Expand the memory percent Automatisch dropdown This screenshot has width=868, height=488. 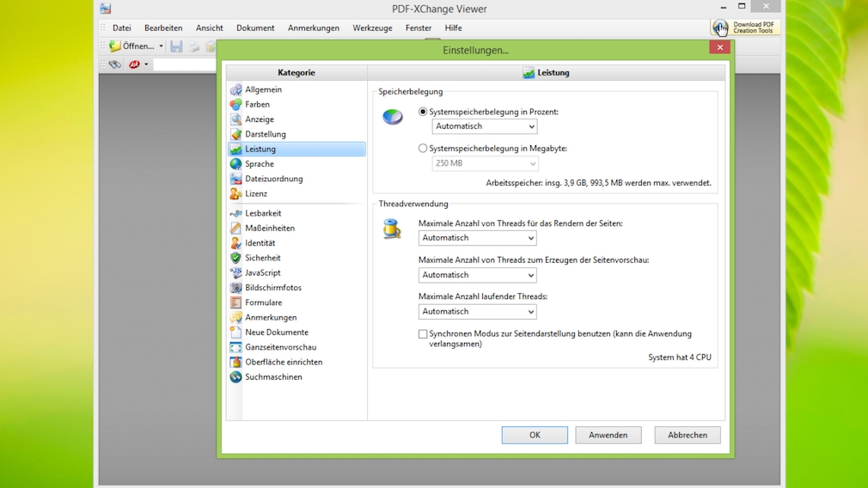pos(484,126)
